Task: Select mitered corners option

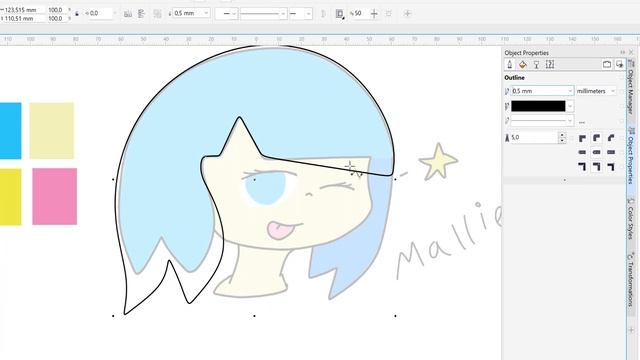Action: pyautogui.click(x=582, y=138)
